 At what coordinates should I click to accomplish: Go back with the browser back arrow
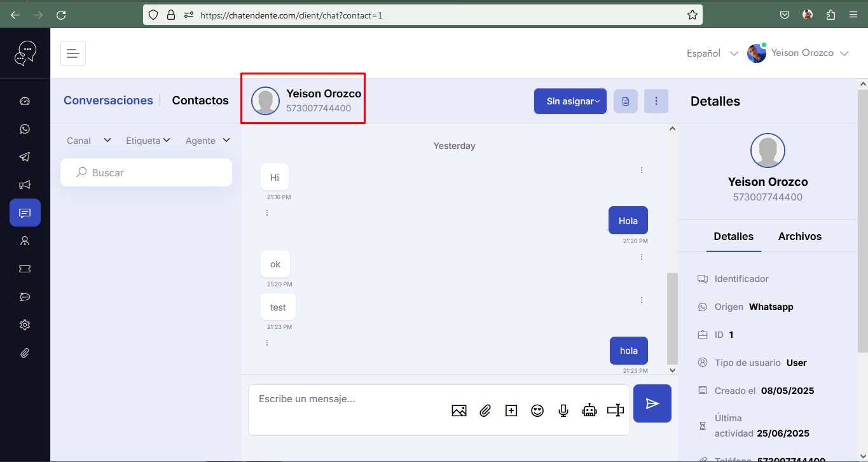coord(15,15)
